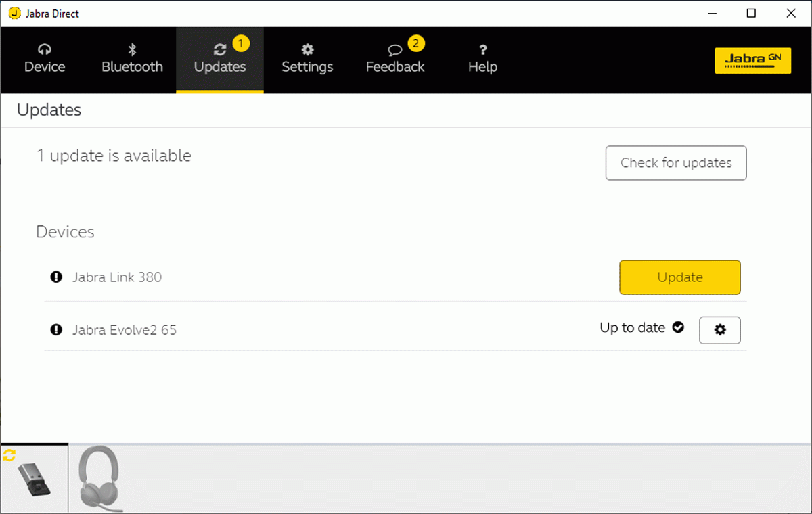Screen dimensions: 812x514
Task: Go to the Feedback tab
Action: (x=395, y=60)
